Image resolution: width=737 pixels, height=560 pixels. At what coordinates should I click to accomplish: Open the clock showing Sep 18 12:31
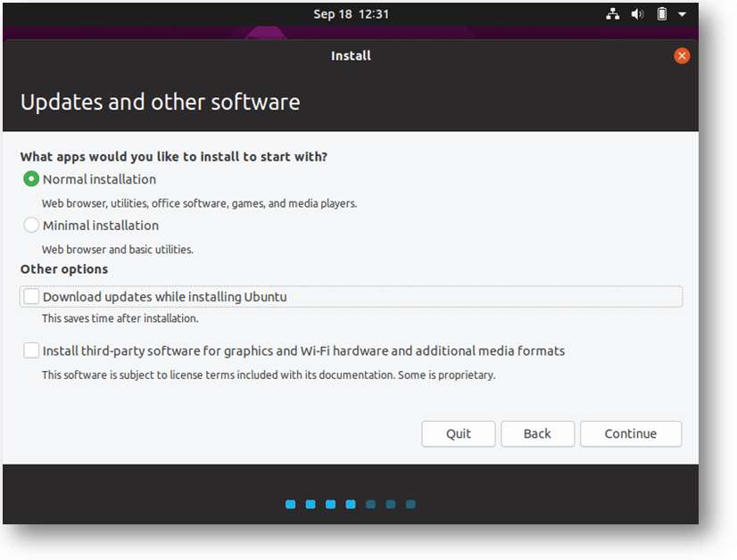pos(352,14)
